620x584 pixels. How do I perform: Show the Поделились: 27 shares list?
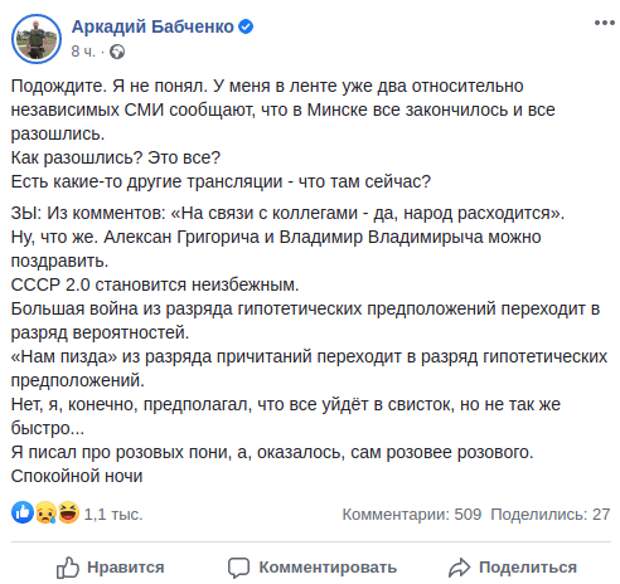click(x=550, y=514)
